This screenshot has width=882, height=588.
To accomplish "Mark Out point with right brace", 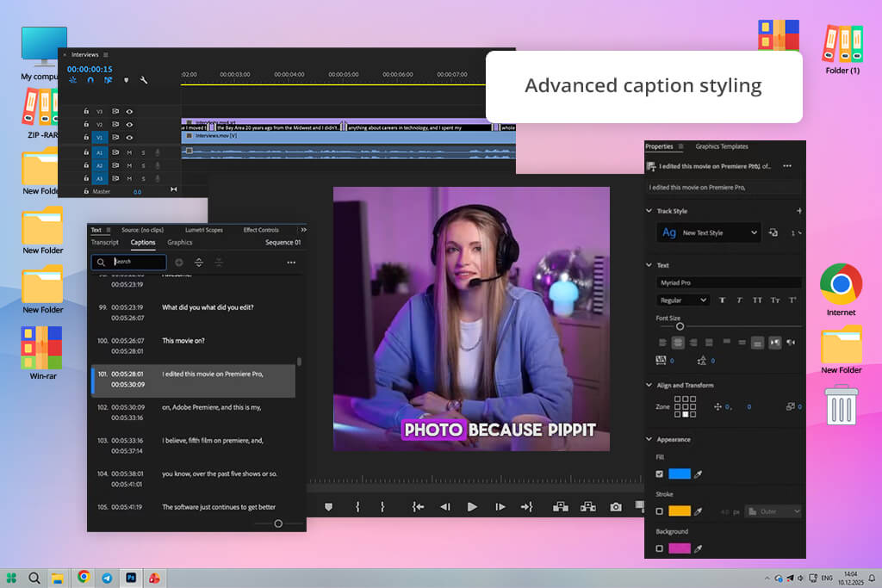I will tap(382, 506).
